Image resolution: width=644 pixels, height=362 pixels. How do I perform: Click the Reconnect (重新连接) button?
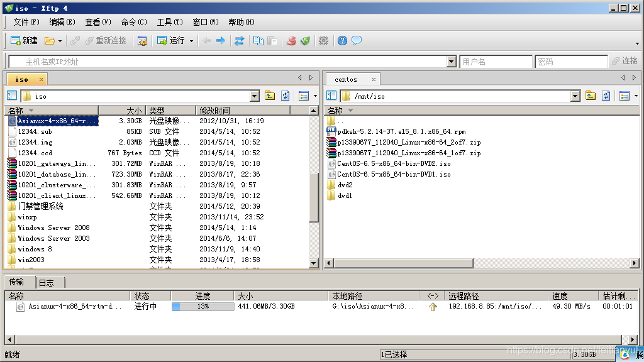pyautogui.click(x=106, y=41)
